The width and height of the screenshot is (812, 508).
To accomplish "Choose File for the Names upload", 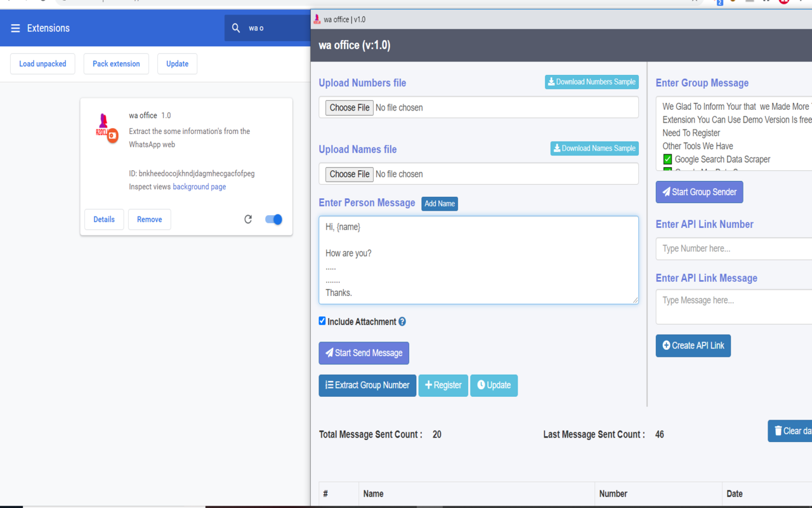I will (350, 174).
